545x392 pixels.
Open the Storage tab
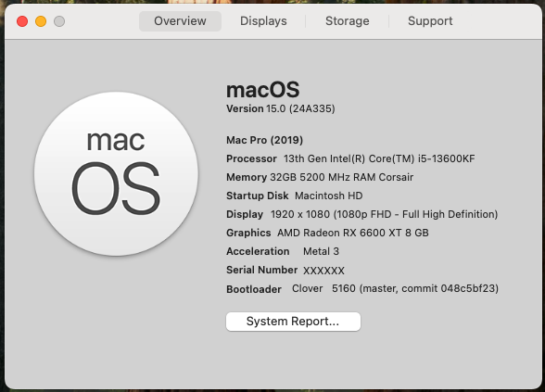coord(348,21)
